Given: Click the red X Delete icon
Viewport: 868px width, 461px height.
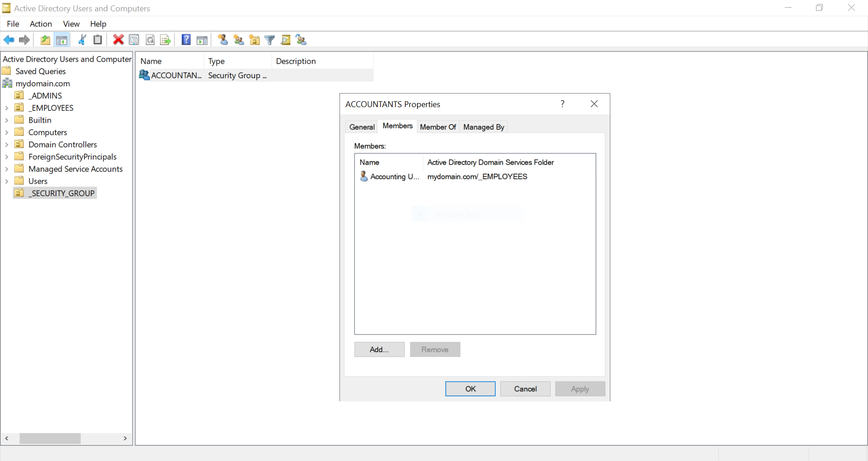Looking at the screenshot, I should 118,40.
